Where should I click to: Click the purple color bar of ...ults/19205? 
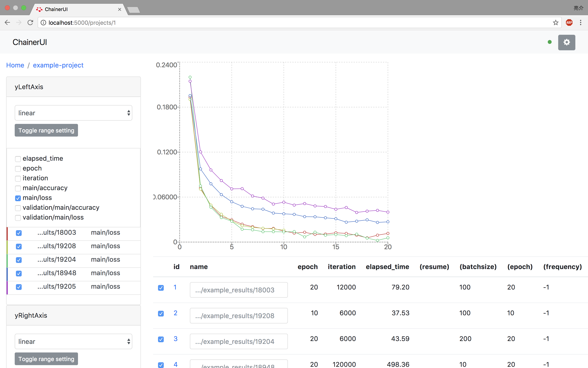tap(7, 288)
